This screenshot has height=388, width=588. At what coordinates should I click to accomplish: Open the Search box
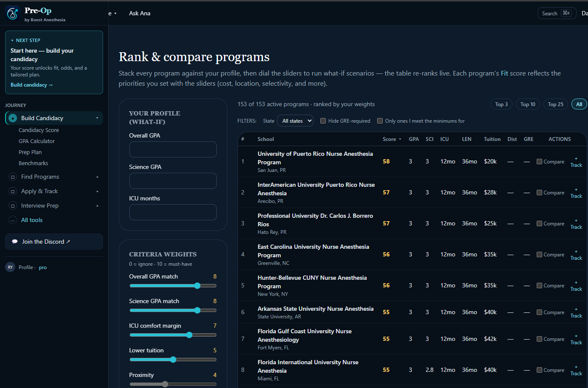557,14
